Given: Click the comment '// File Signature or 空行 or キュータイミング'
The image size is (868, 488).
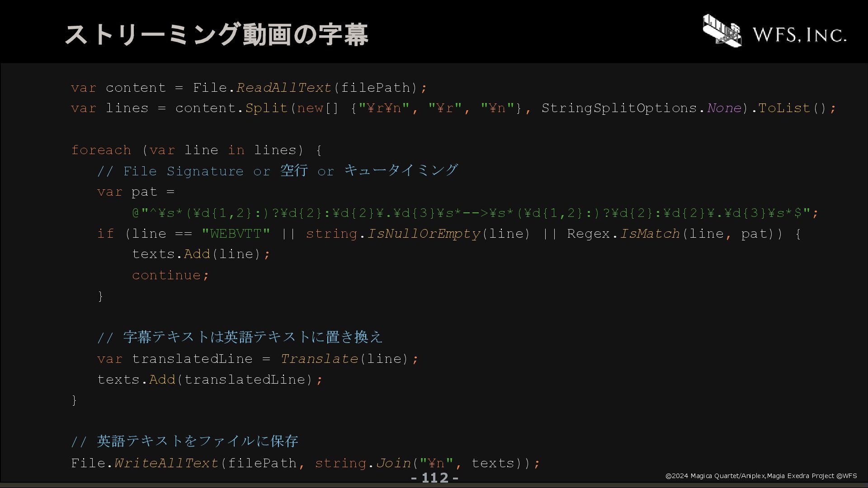Looking at the screenshot, I should tap(278, 171).
